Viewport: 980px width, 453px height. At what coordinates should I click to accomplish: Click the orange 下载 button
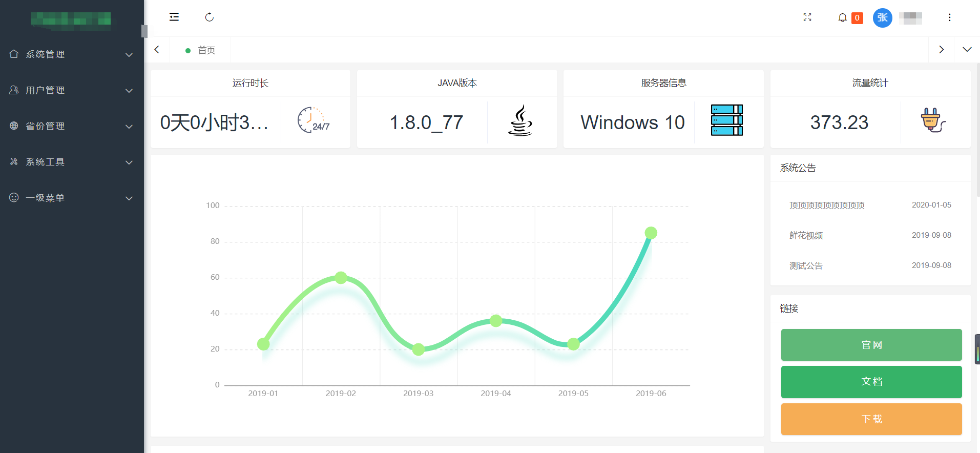pyautogui.click(x=871, y=419)
